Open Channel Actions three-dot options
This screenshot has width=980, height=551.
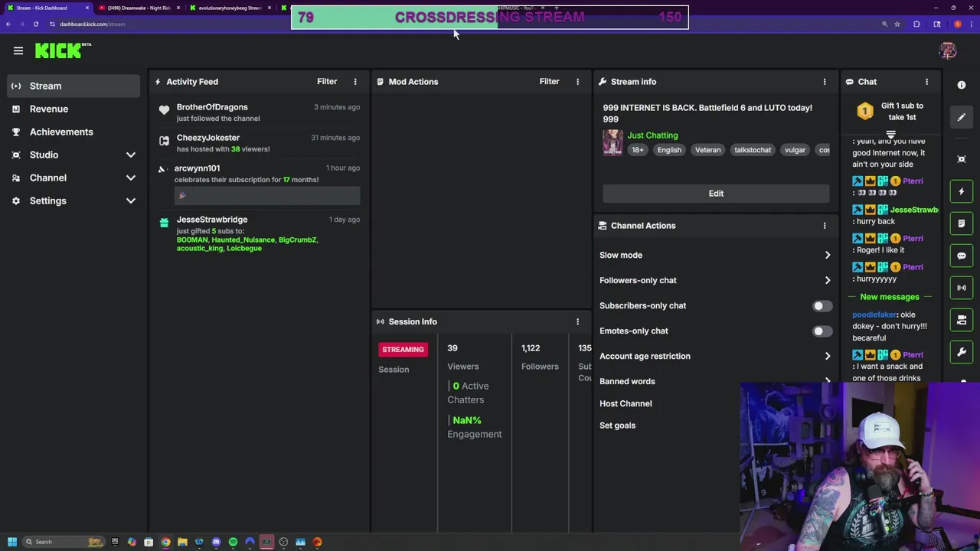point(825,226)
